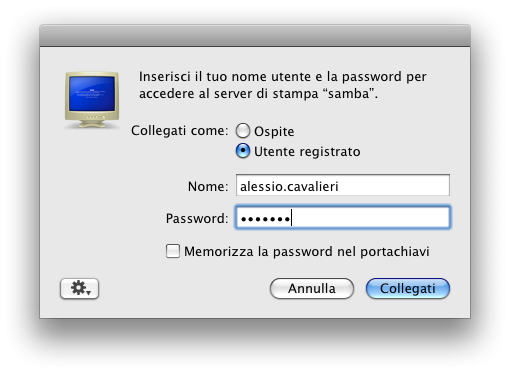The image size is (510, 373).
Task: Select the Ospite radio button
Action: 243,131
